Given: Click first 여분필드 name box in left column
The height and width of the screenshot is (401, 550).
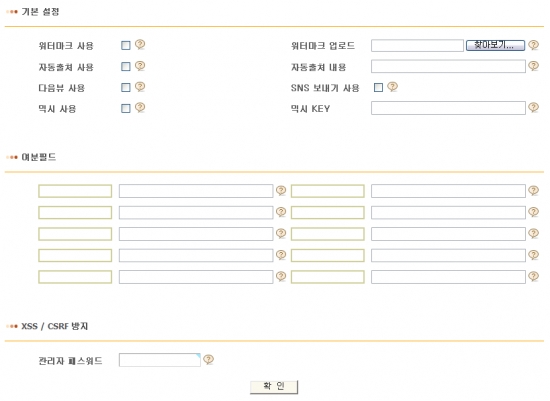Looking at the screenshot, I should click(75, 191).
